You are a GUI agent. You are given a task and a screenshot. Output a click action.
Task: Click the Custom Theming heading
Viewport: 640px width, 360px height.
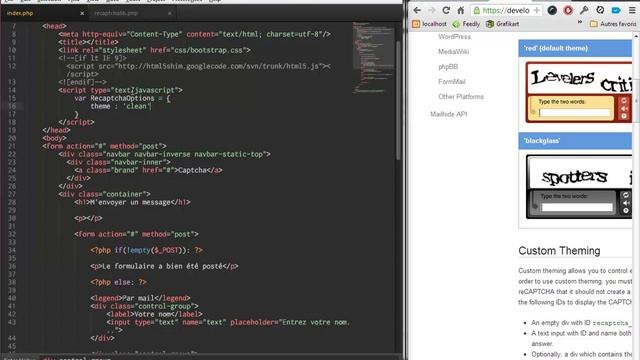pos(559,251)
